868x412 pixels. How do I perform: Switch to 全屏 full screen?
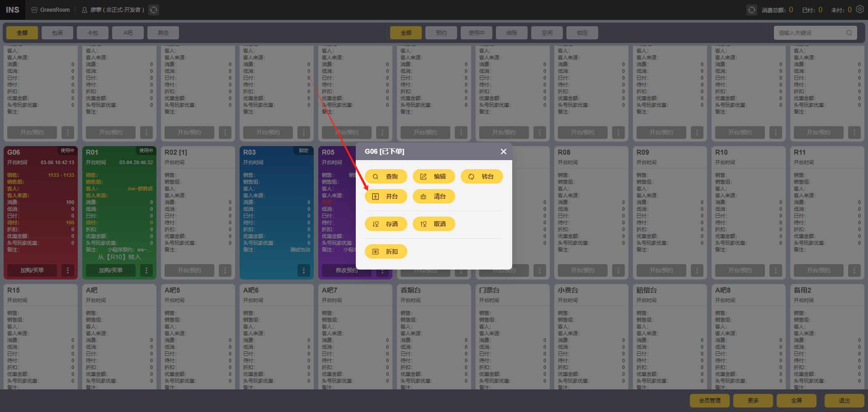pyautogui.click(x=797, y=401)
